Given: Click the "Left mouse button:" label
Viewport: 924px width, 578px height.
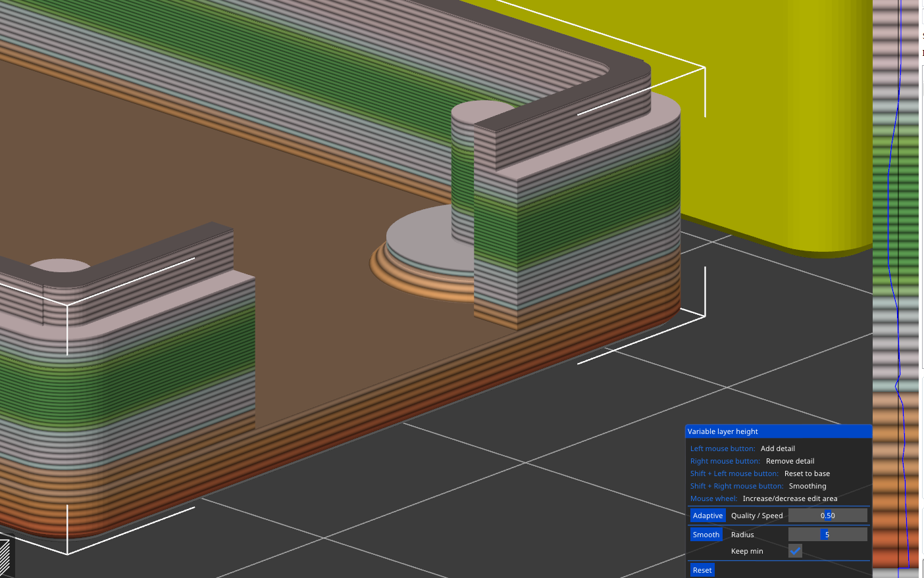Looking at the screenshot, I should click(x=723, y=448).
